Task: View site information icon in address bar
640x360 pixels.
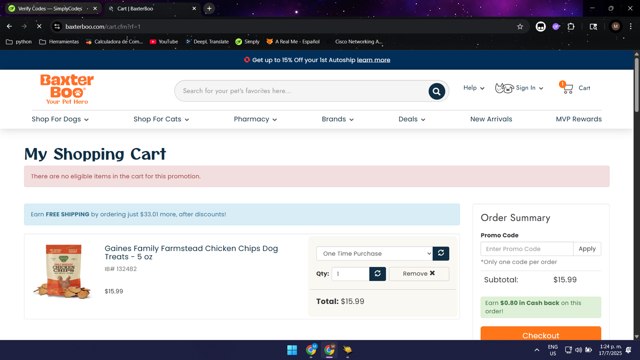Action: (57, 27)
